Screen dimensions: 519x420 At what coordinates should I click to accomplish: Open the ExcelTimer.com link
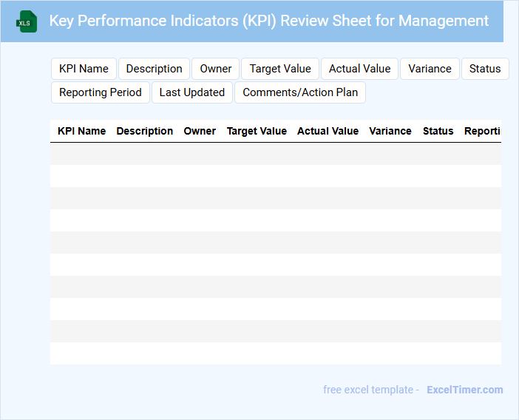464,390
